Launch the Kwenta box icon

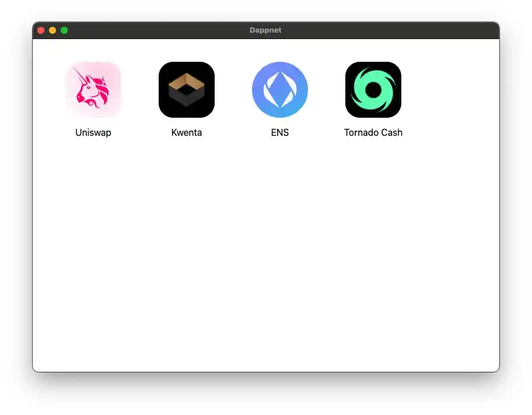coord(187,90)
